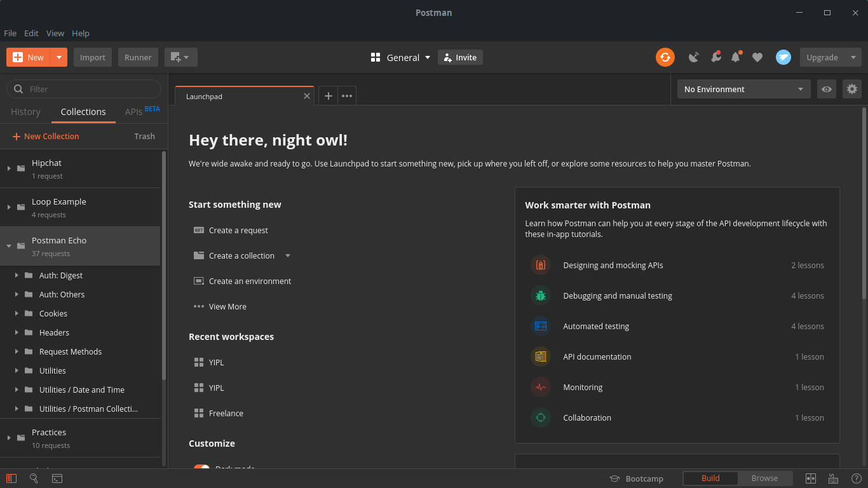Open the New button dropdown arrow
The width and height of the screenshot is (868, 488).
(58, 57)
